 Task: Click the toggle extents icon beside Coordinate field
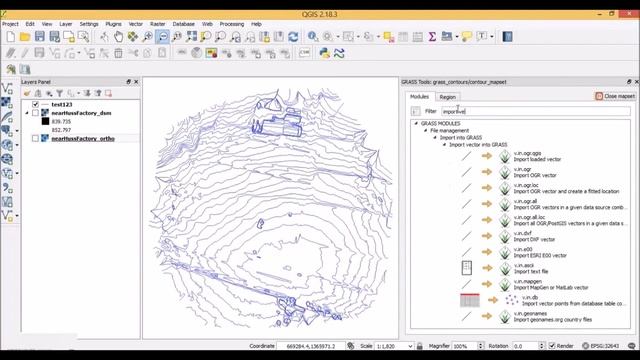pos(351,346)
